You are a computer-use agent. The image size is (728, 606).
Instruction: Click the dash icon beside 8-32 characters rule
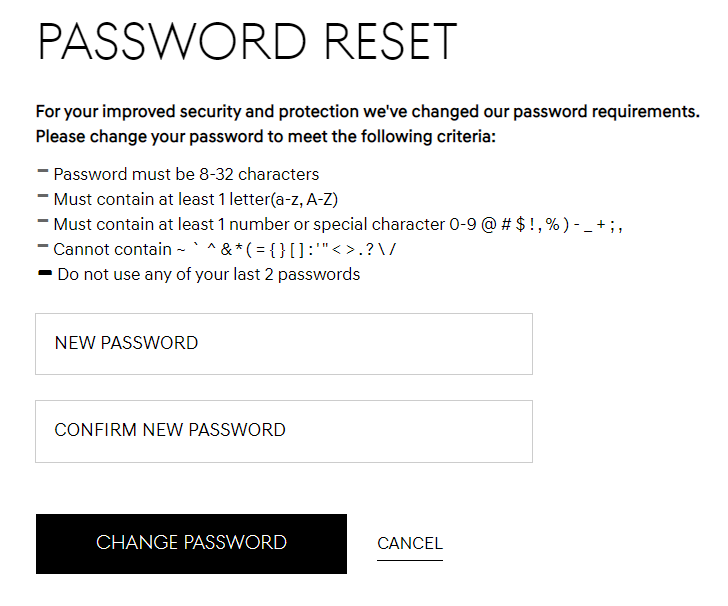(x=42, y=172)
